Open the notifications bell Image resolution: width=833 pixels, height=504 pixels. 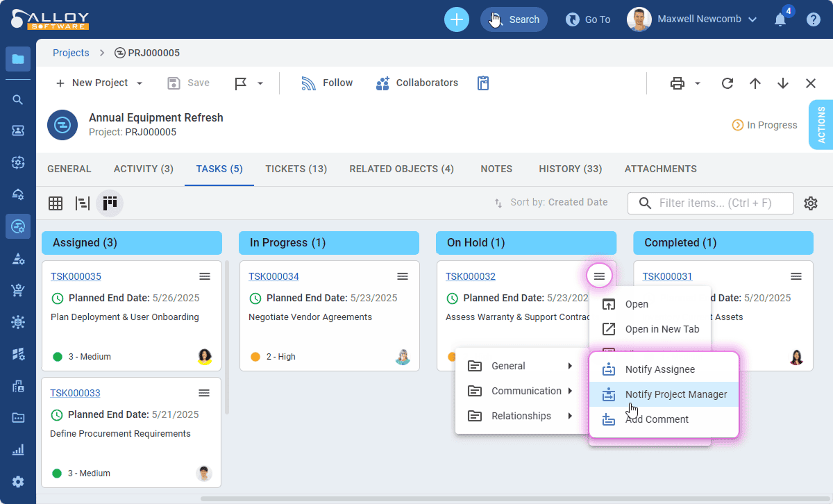780,19
